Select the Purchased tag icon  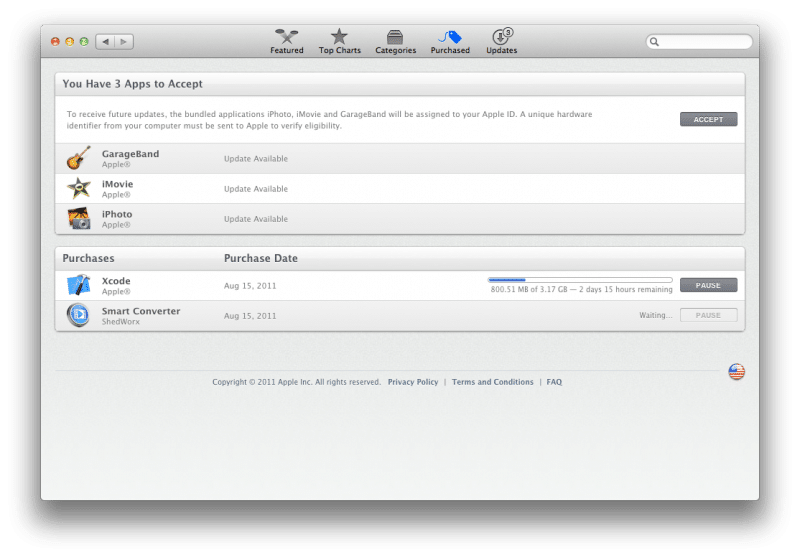coord(450,37)
